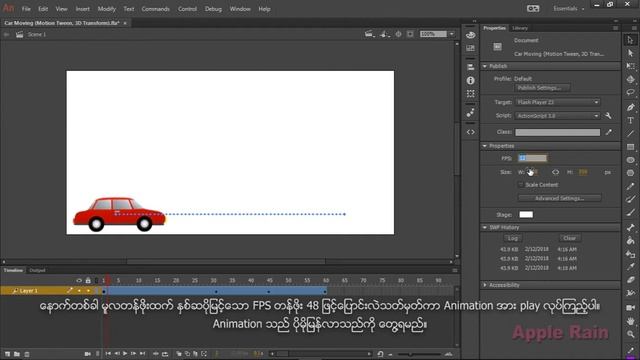
Task: Select the Subselection tool
Action: click(x=630, y=53)
